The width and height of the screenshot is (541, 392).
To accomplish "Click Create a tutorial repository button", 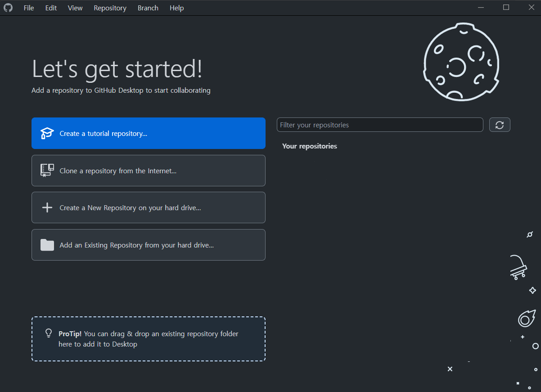I will pos(149,133).
